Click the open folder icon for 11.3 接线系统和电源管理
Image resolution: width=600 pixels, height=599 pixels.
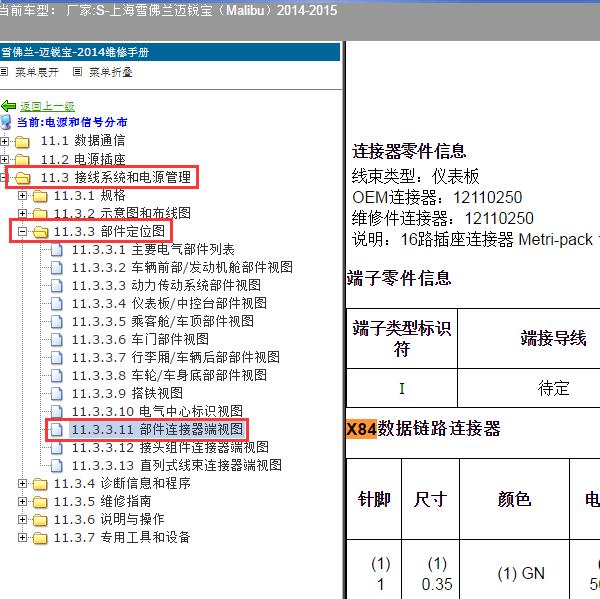pos(23,178)
